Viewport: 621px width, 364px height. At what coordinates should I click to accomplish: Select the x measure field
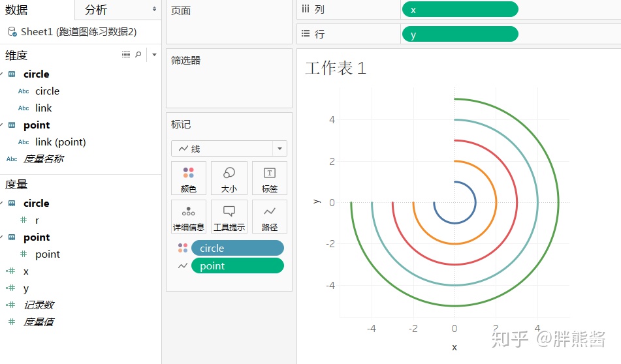click(26, 271)
